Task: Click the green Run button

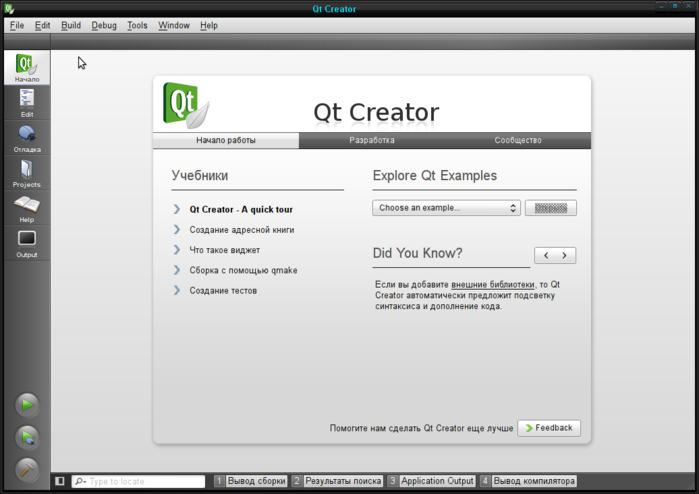Action: (x=27, y=405)
